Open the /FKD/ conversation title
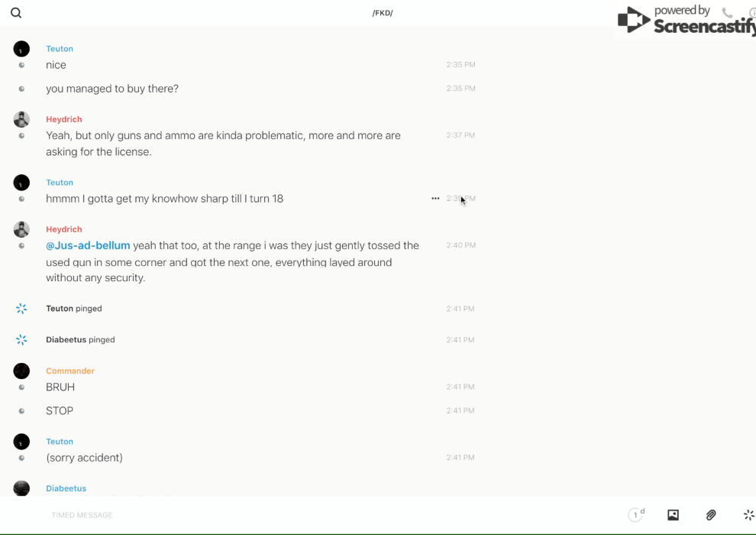The image size is (756, 535). 383,13
